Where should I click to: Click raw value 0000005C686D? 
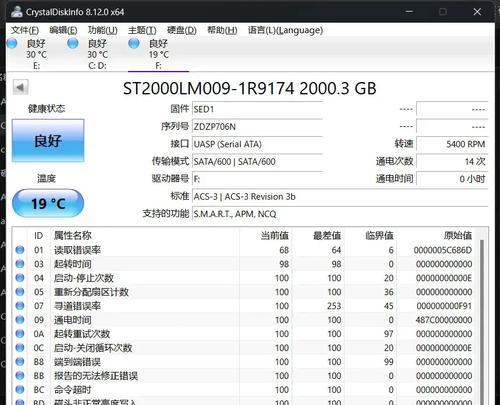(443, 250)
